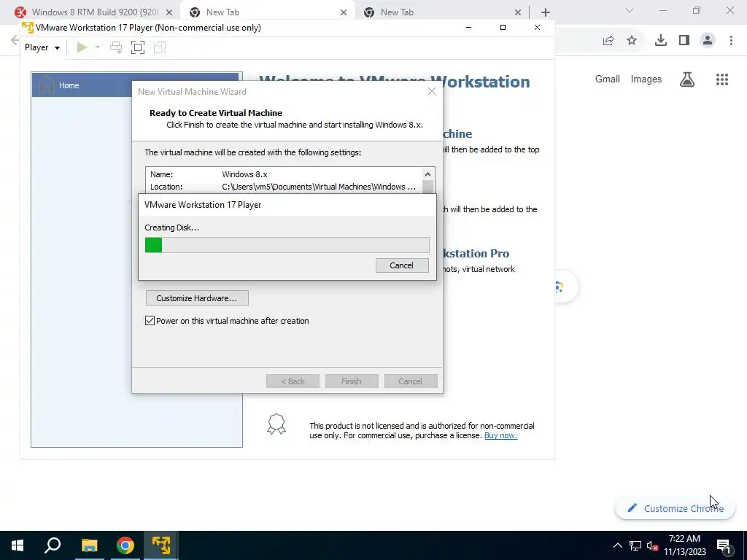Open Chrome downloads icon
Screen dimensions: 747x560
[x=661, y=41]
